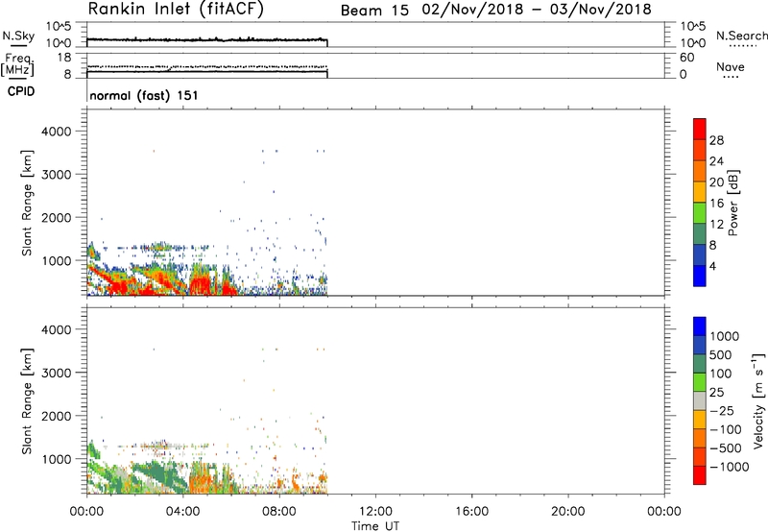This screenshot has height=532, width=768.
Task: Click the red bottom segment of Velocity colorbar
Action: [700, 475]
